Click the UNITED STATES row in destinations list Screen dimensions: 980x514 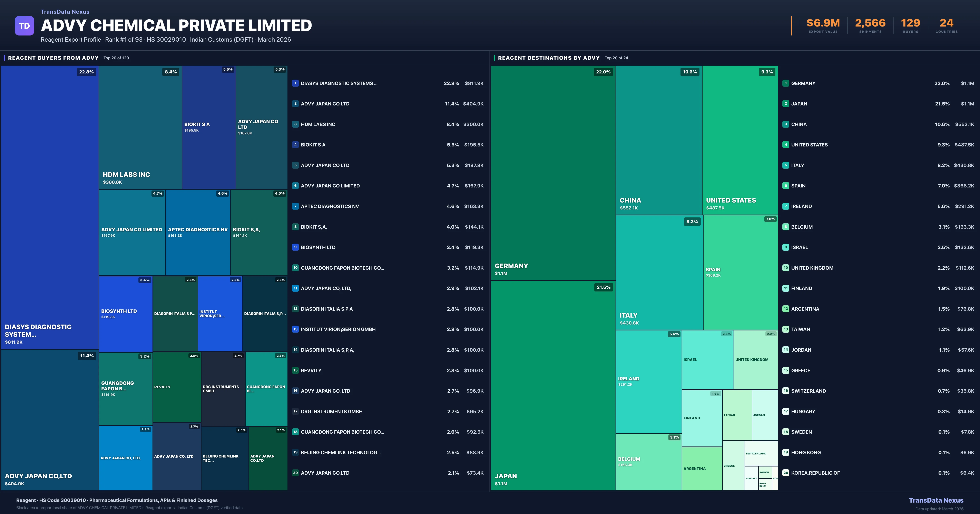pyautogui.click(x=809, y=145)
